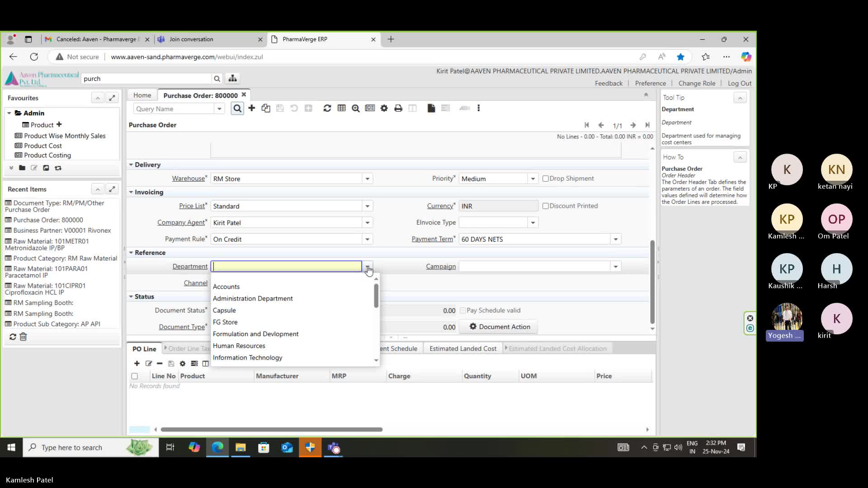Click the Query Name combo box
This screenshot has height=488, width=868.
click(x=179, y=109)
